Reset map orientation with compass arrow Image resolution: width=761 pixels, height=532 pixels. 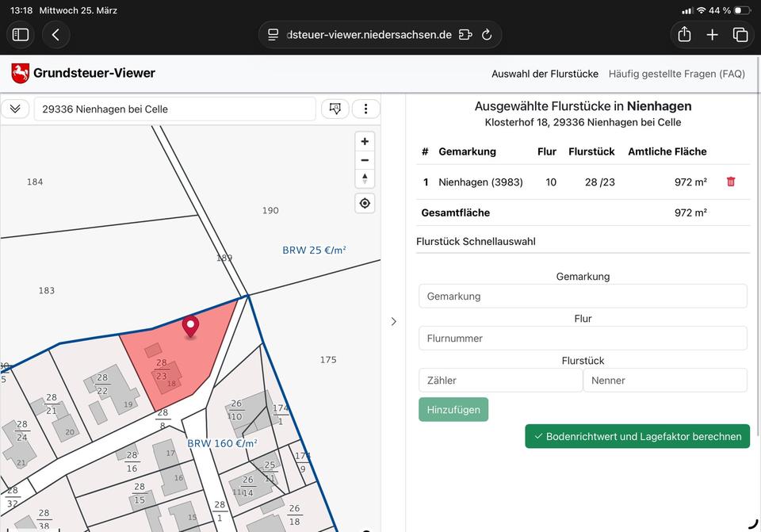click(x=365, y=178)
